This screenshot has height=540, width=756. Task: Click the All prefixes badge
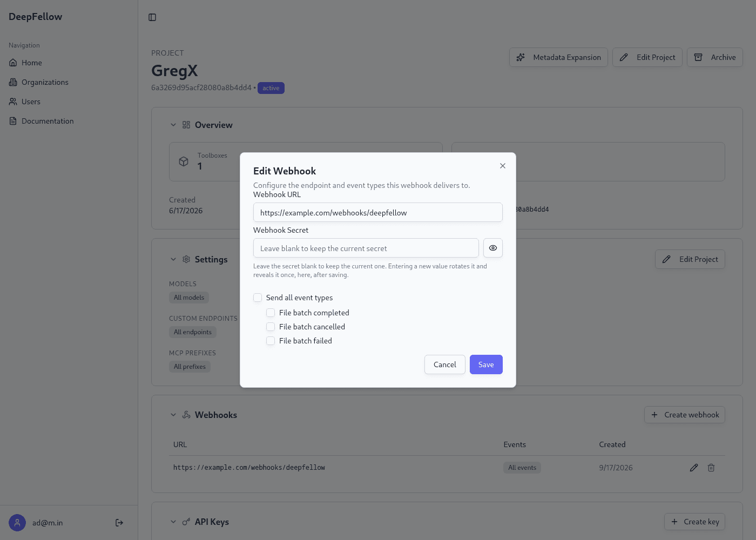point(190,367)
